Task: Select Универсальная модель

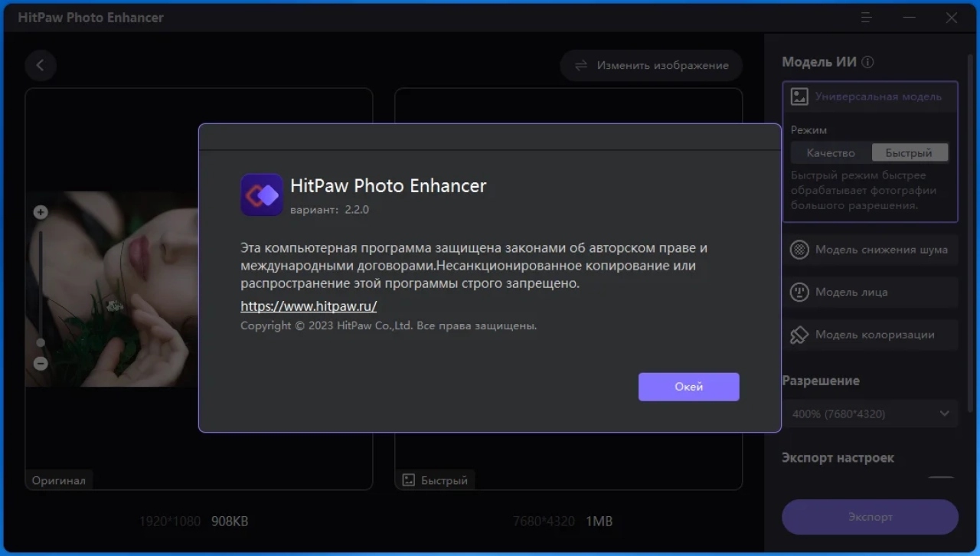Action: [870, 96]
